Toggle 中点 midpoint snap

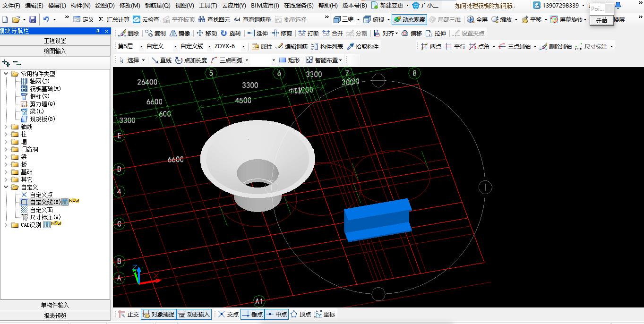pyautogui.click(x=276, y=315)
